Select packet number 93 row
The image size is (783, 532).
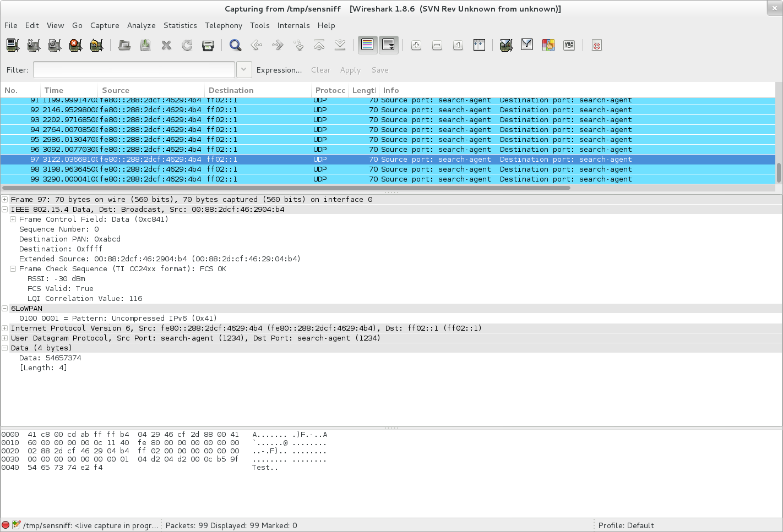pyautogui.click(x=388, y=119)
